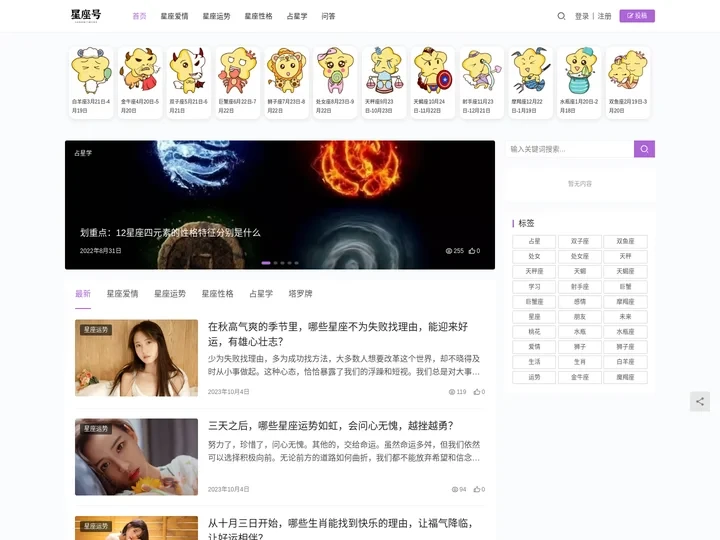Select the 星座运势 article list tab
720x540 pixels.
(x=170, y=294)
